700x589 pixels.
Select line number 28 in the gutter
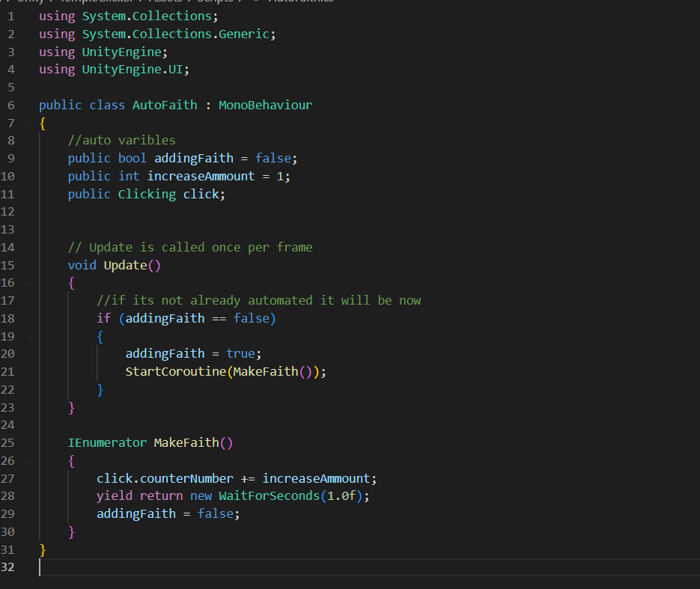[8, 496]
